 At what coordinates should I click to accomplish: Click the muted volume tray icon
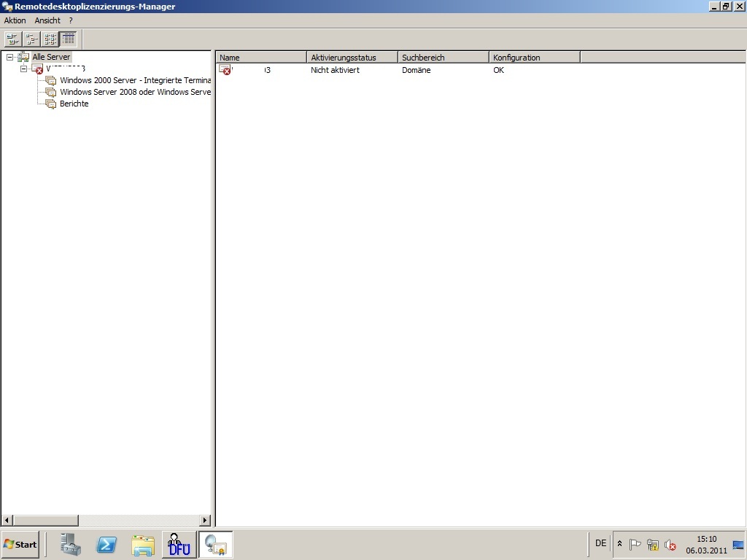click(x=670, y=544)
